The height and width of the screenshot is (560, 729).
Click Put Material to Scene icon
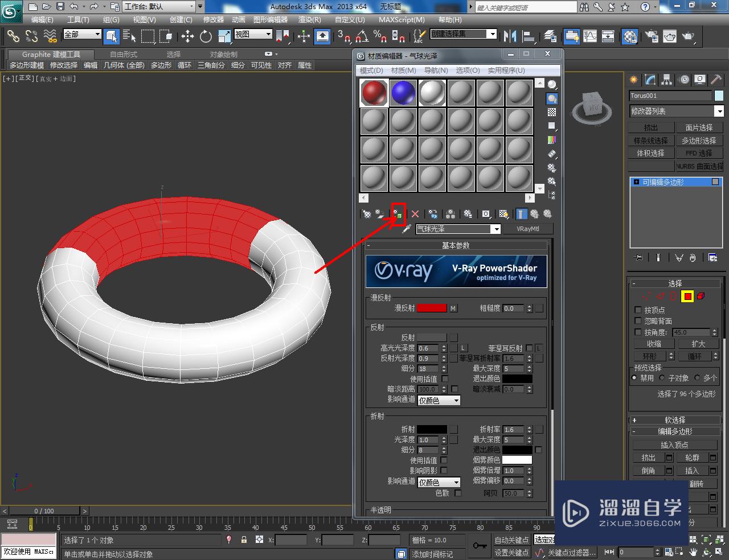[380, 214]
